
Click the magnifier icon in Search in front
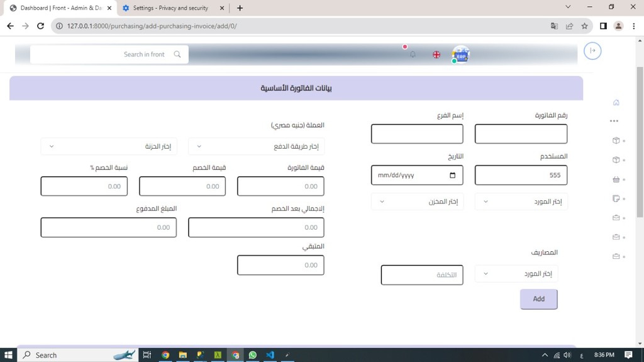coord(177,54)
